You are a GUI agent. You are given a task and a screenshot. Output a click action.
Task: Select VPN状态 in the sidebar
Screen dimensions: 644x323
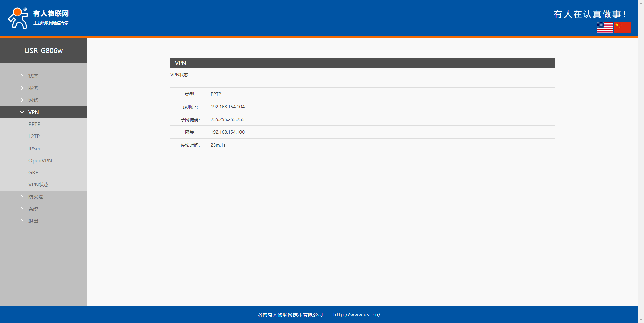click(38, 185)
